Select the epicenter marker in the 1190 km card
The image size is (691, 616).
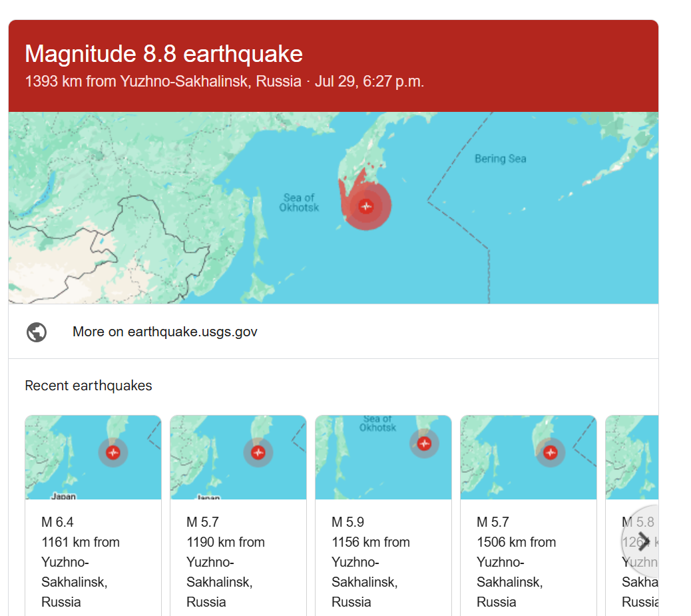pos(258,453)
